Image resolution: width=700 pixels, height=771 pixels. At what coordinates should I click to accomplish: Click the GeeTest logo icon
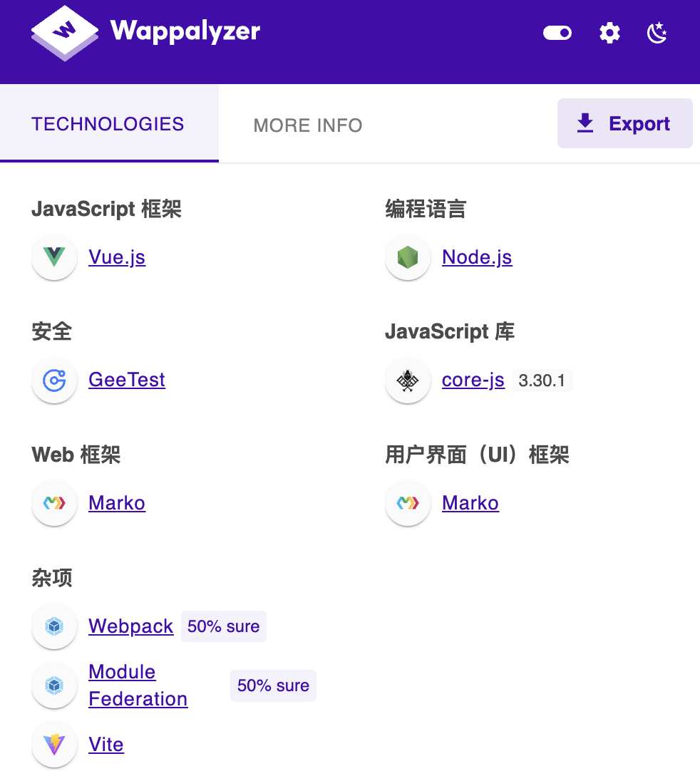pos(54,380)
